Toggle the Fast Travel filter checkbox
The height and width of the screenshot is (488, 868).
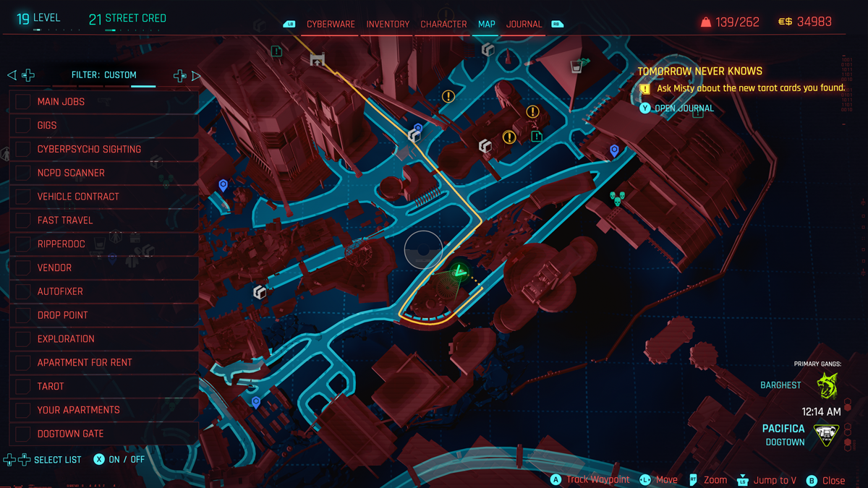[x=23, y=221]
